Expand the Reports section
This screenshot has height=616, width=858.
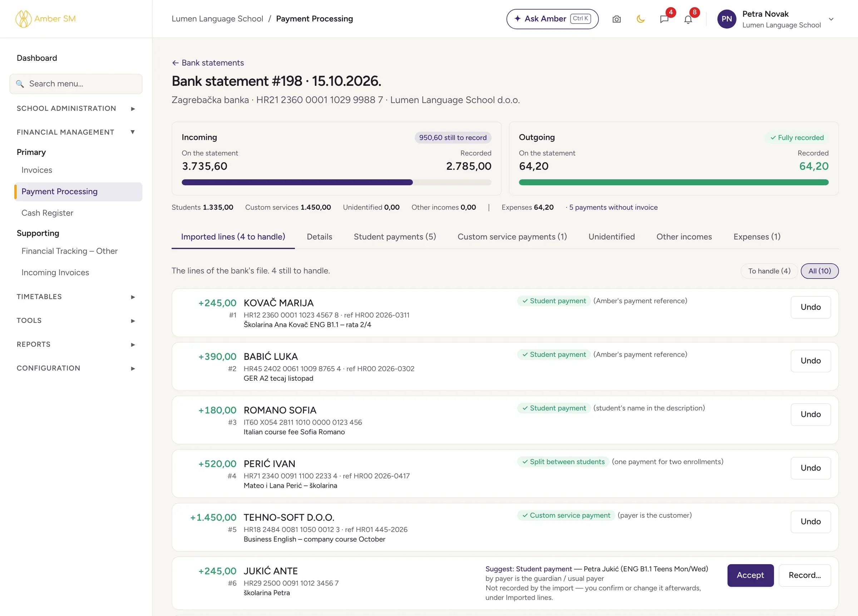tap(76, 344)
